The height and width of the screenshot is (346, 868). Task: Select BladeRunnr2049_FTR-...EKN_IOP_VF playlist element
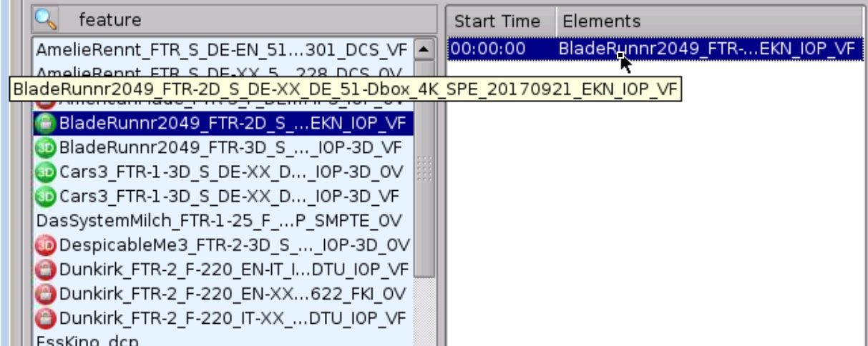click(706, 49)
